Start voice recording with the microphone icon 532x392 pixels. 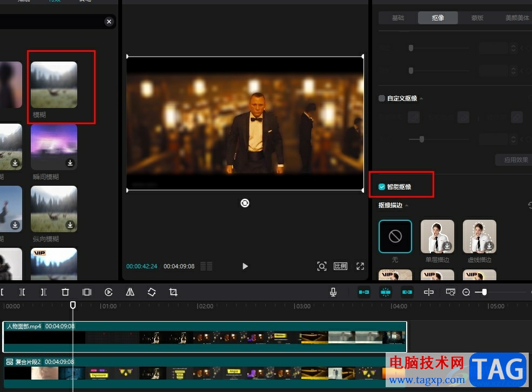click(x=333, y=292)
